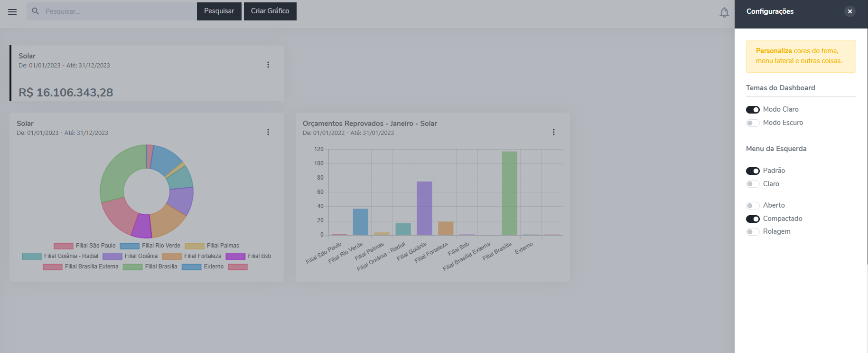Enable the Rolagem menu option
This screenshot has width=868, height=353.
click(753, 232)
